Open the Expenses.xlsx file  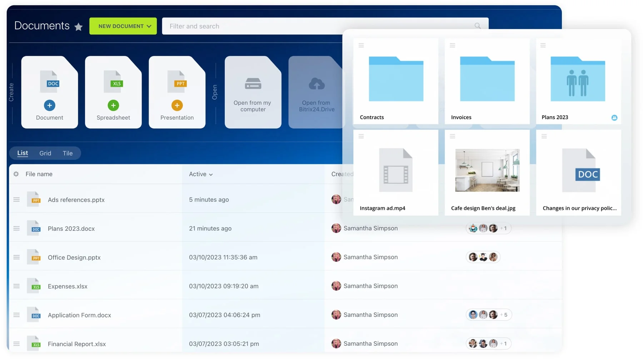pos(68,286)
